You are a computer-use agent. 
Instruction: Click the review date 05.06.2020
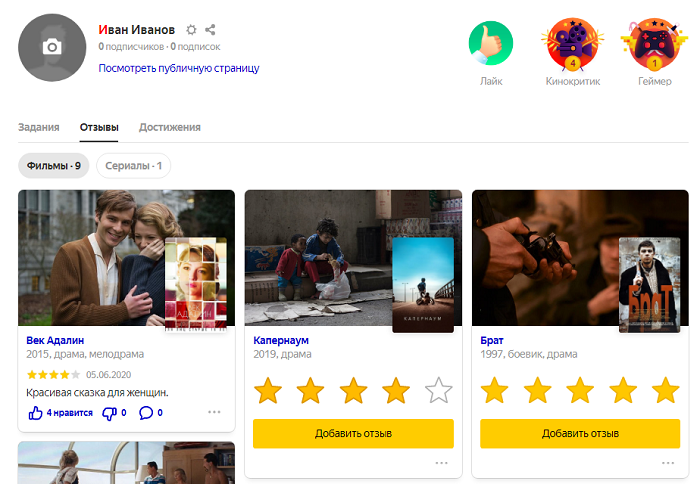click(108, 375)
